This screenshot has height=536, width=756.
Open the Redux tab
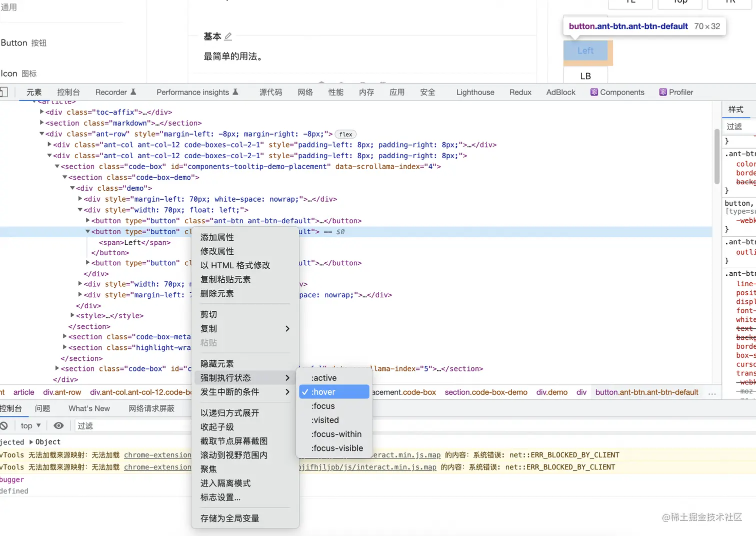coord(520,92)
